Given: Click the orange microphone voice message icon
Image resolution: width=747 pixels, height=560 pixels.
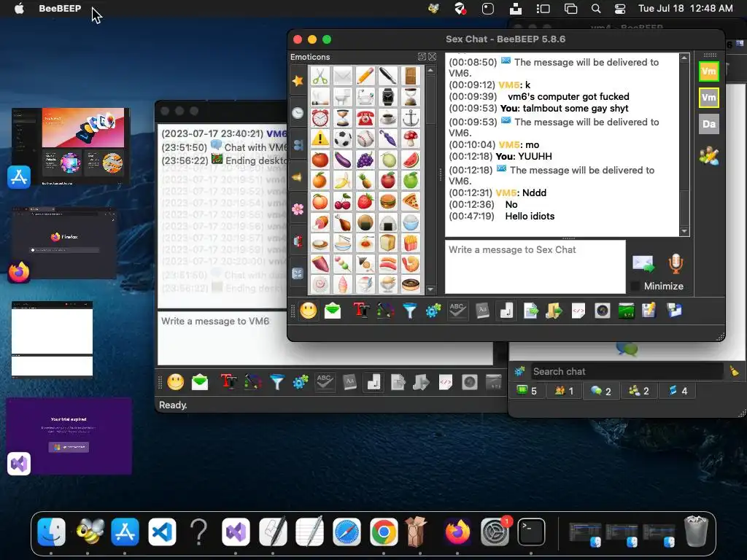Looking at the screenshot, I should tap(676, 263).
